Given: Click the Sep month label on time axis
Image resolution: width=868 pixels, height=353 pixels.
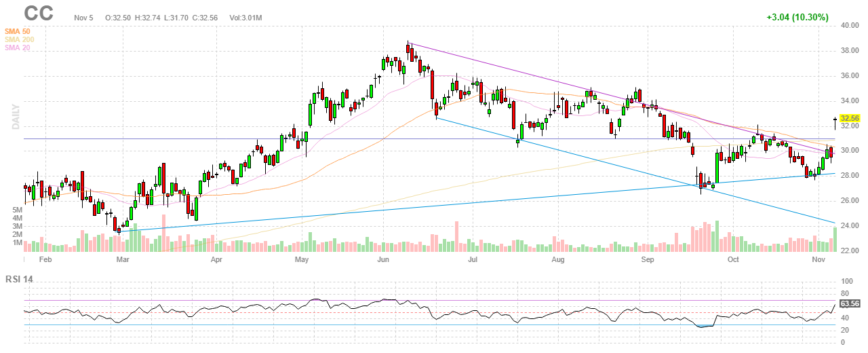Looking at the screenshot, I should [648, 259].
